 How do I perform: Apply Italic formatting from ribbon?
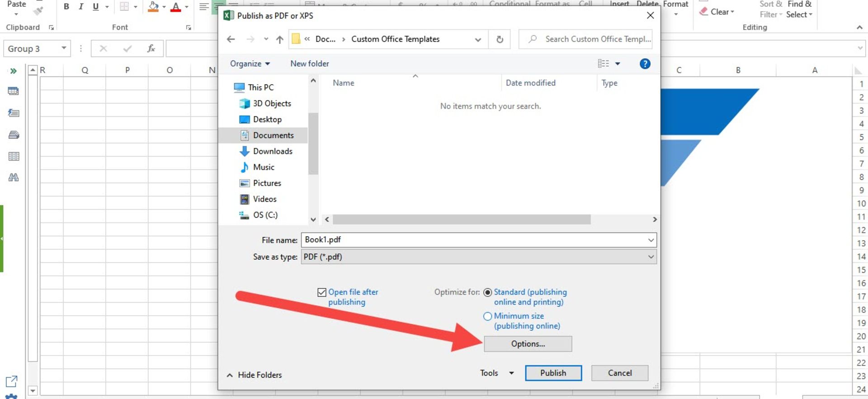tap(81, 7)
